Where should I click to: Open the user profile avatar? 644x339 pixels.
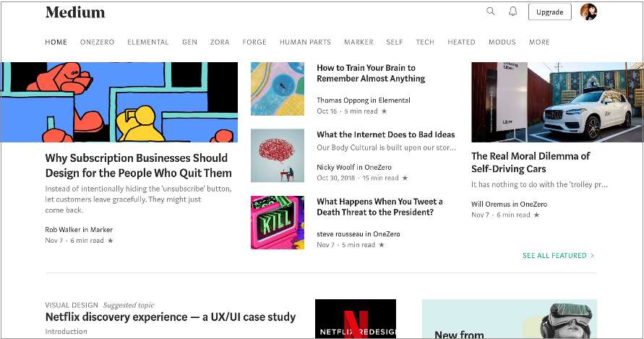click(588, 12)
